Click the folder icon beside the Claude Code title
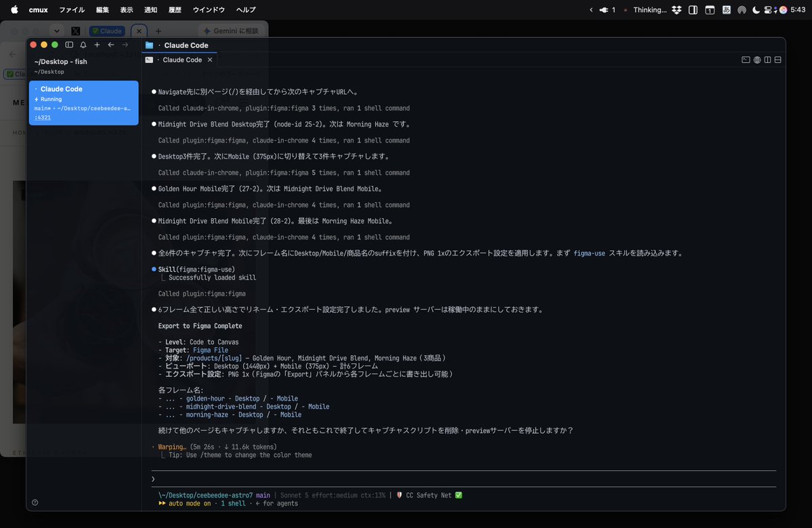Viewport: 812px width, 528px height. tap(149, 45)
